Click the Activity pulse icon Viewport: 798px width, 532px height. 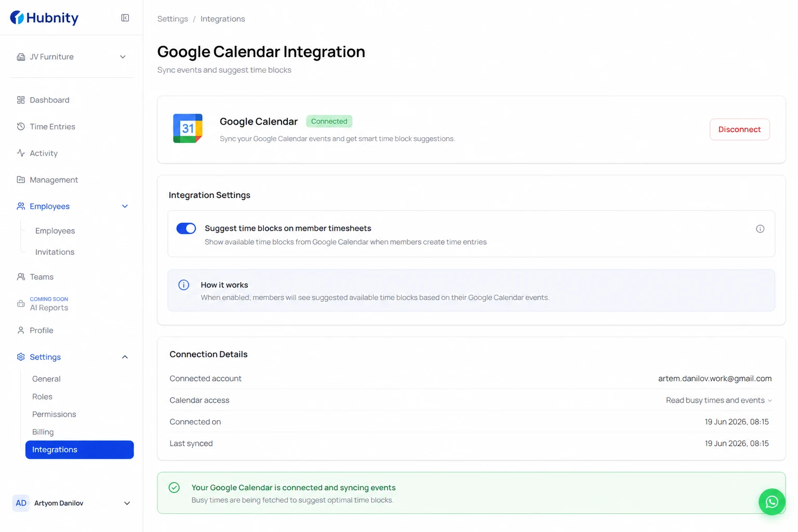pos(21,153)
